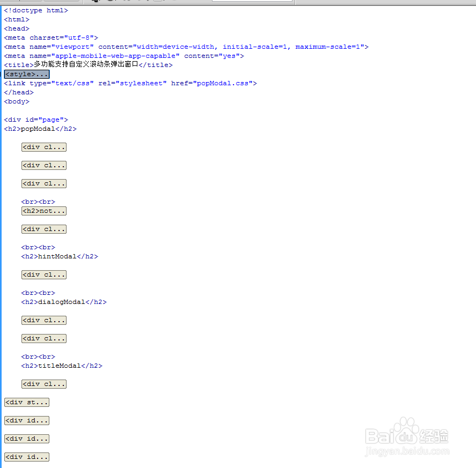Click the opening <head> tag line

17,28
